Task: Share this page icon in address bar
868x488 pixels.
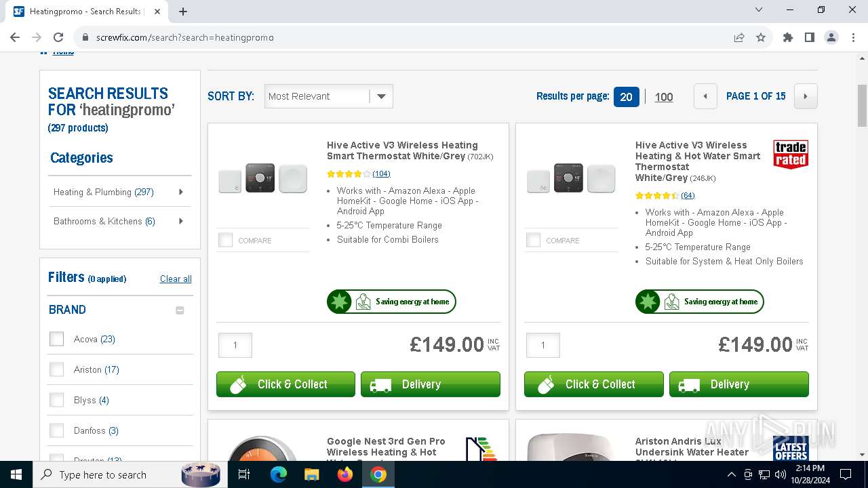Action: pos(739,37)
